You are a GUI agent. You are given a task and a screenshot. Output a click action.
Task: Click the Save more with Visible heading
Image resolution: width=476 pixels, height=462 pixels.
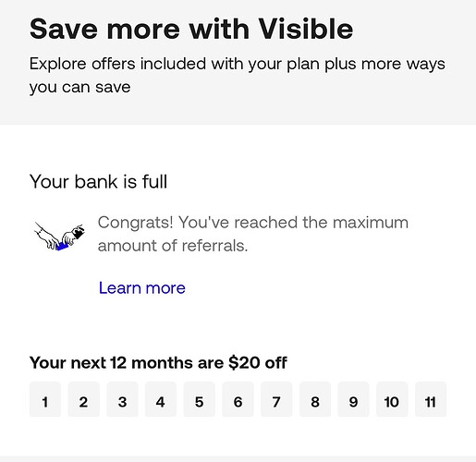(191, 29)
